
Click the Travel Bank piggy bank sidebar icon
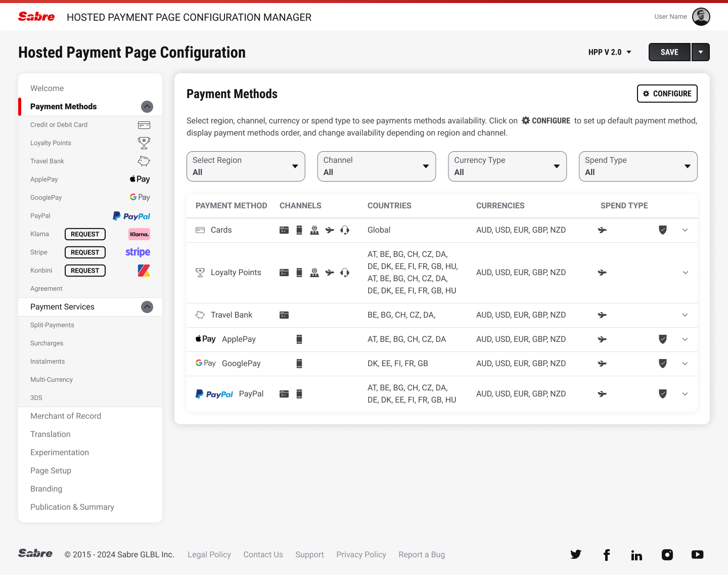144,161
